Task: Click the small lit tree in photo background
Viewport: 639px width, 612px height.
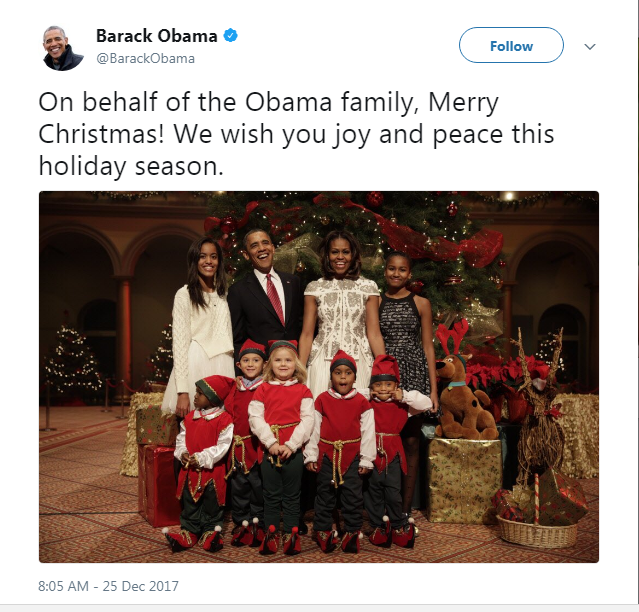Action: [x=74, y=363]
